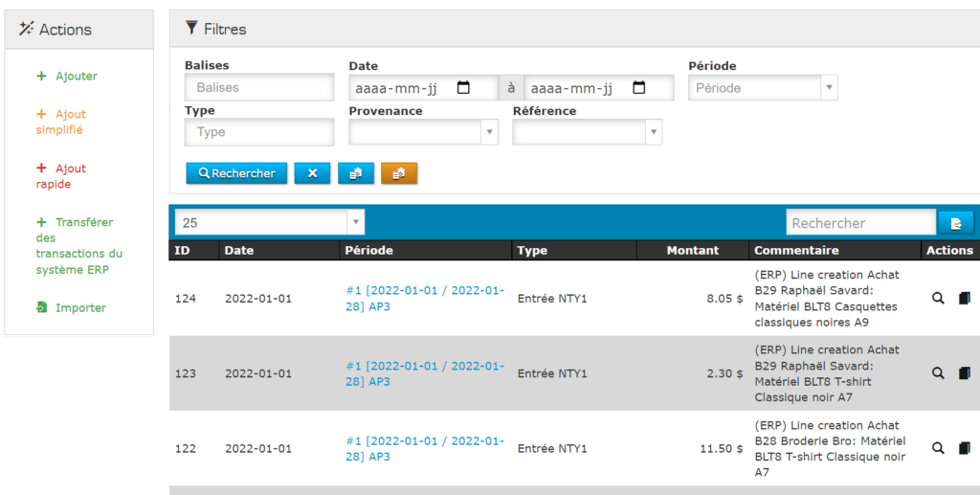
Task: Click the table Rechercher search box
Action: point(860,222)
